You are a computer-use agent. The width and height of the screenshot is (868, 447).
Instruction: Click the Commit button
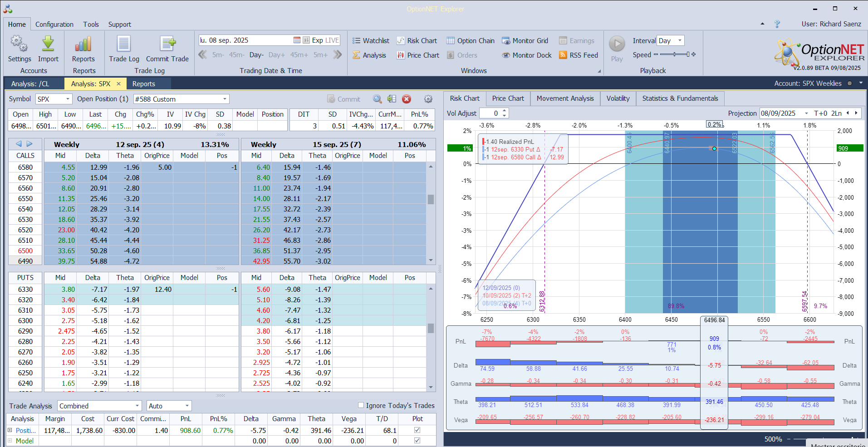click(x=343, y=99)
